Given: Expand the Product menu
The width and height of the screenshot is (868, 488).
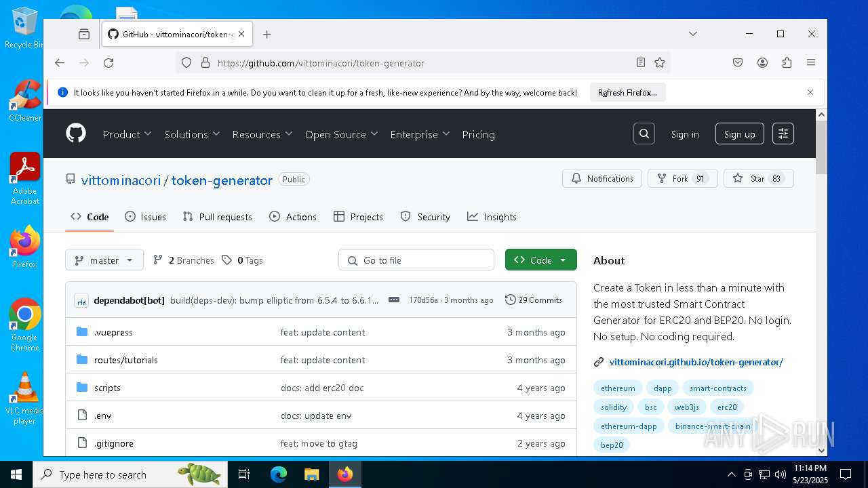Looking at the screenshot, I should (127, 134).
